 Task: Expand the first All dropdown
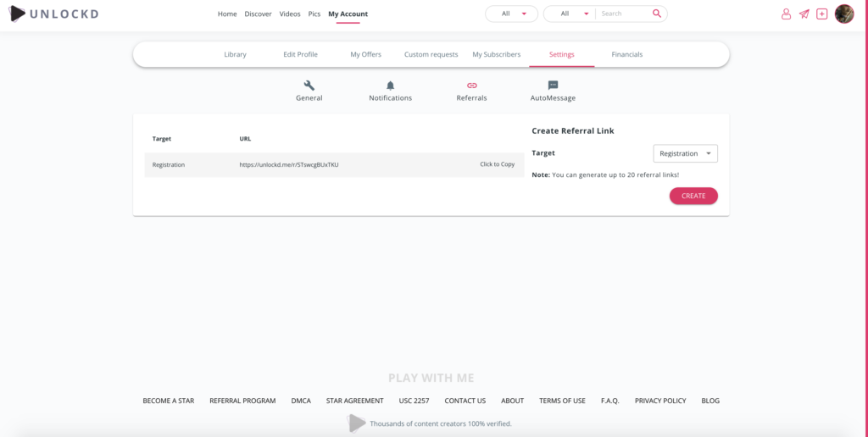[x=511, y=14]
